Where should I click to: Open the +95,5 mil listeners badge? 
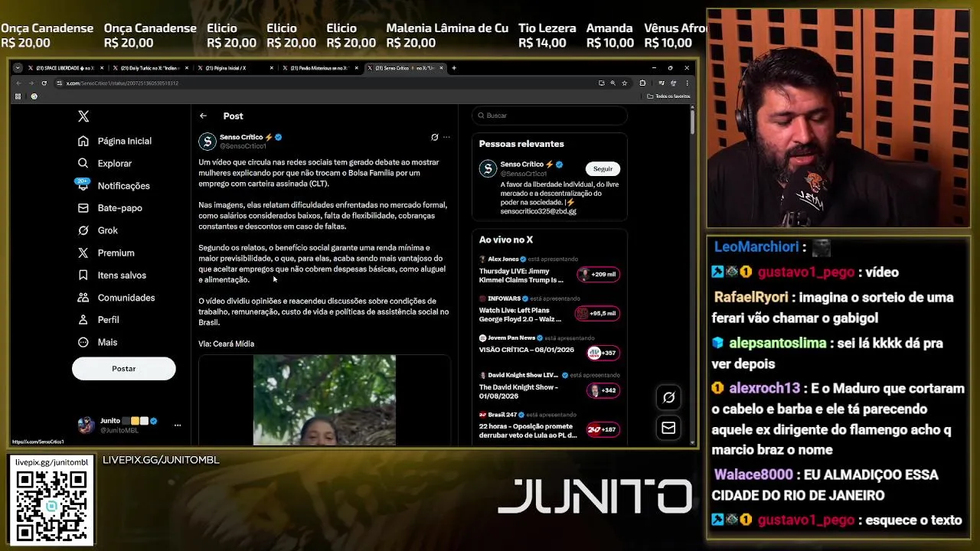click(x=598, y=313)
